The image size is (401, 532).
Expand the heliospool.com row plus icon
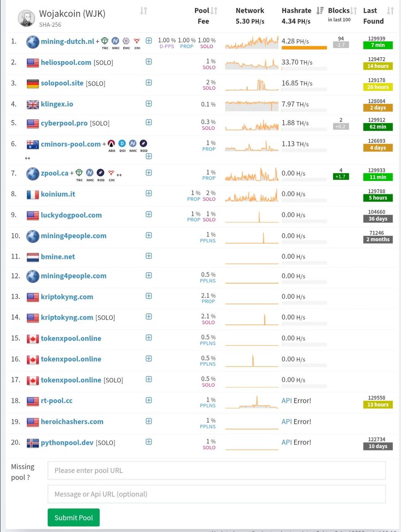(149, 62)
